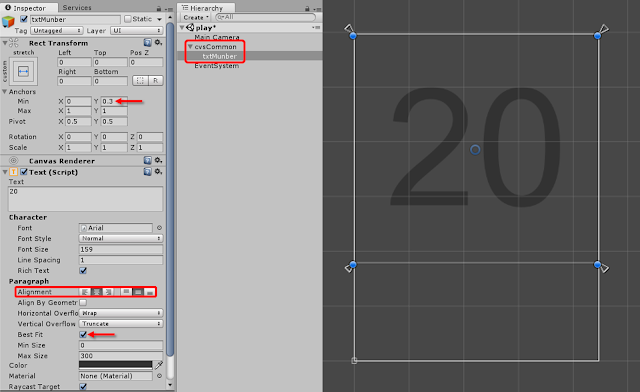The width and height of the screenshot is (640, 392).
Task: Toggle Rect Transform blueprint mode button
Action: pos(140,81)
